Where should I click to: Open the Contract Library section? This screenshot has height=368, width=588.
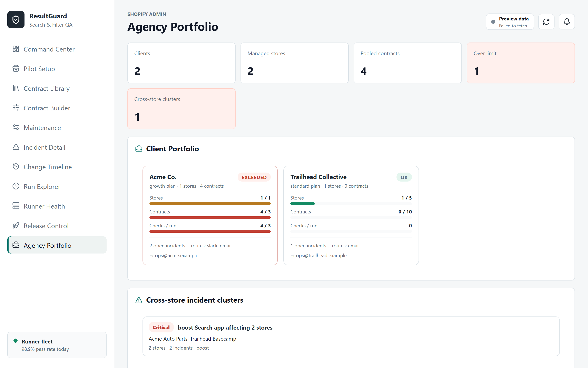tap(57, 89)
